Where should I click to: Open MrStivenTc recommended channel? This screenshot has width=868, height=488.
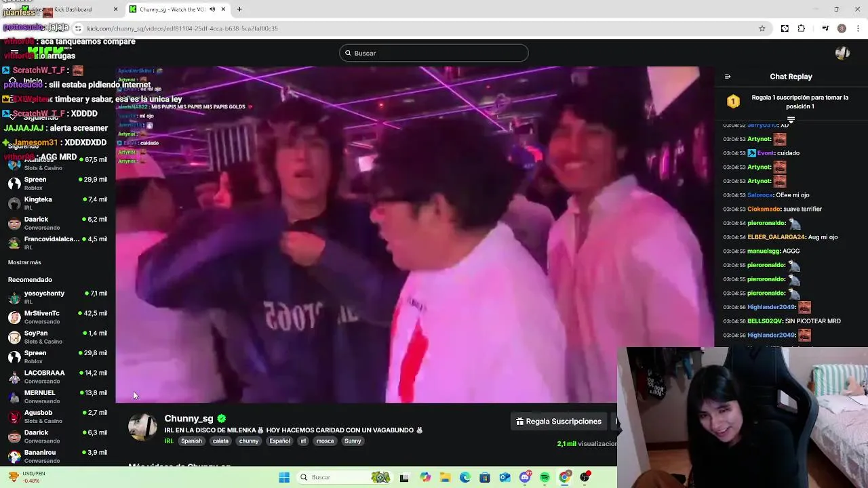point(57,317)
